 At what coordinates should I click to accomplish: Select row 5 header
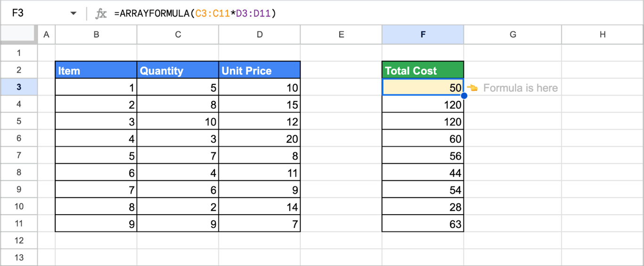coord(18,121)
